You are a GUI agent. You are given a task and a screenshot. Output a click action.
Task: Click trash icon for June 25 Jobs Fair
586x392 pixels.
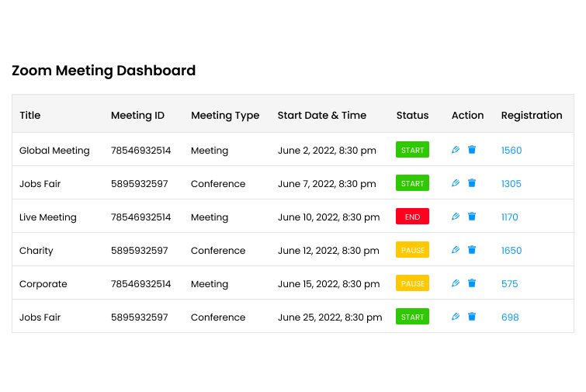click(472, 317)
